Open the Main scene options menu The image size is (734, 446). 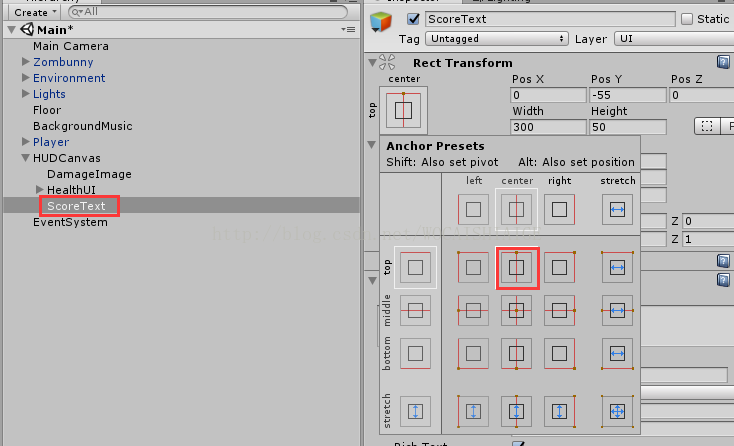coord(348,29)
